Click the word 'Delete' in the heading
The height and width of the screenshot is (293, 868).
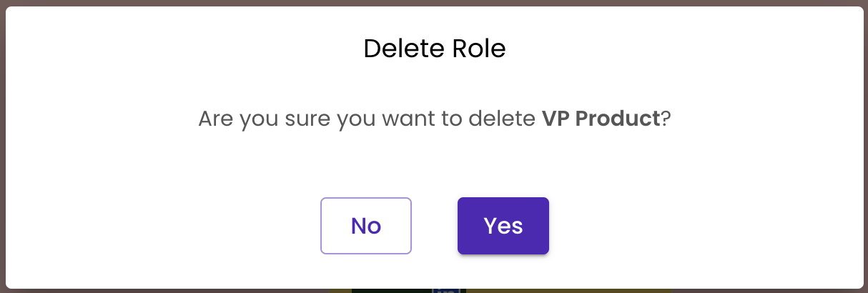[x=400, y=49]
